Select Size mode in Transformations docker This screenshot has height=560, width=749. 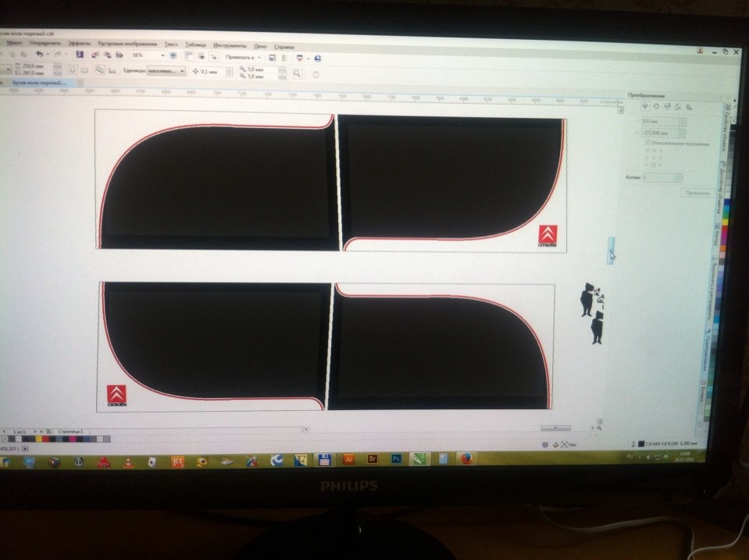[677, 107]
